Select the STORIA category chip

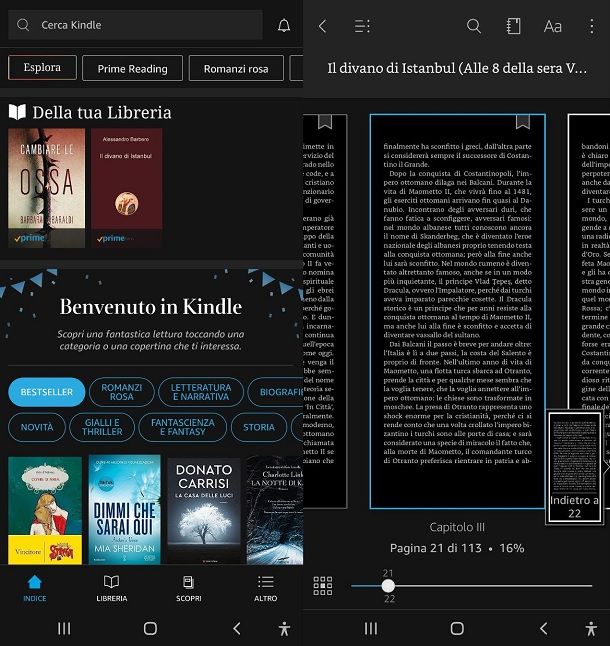[259, 427]
